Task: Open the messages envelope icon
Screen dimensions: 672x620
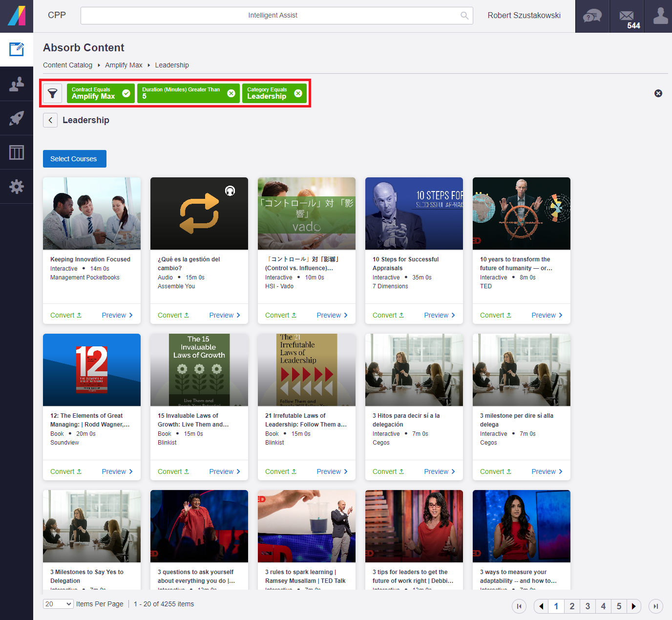Action: point(627,16)
